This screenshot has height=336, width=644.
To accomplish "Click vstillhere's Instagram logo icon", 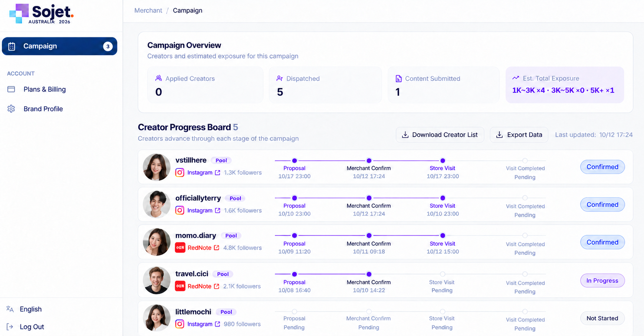I will click(x=180, y=172).
